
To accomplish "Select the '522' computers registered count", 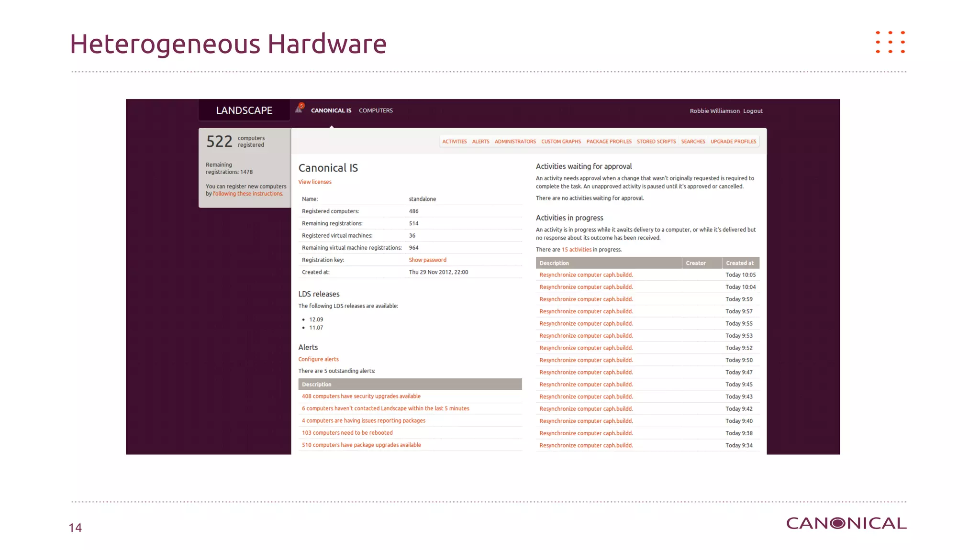I will (219, 142).
